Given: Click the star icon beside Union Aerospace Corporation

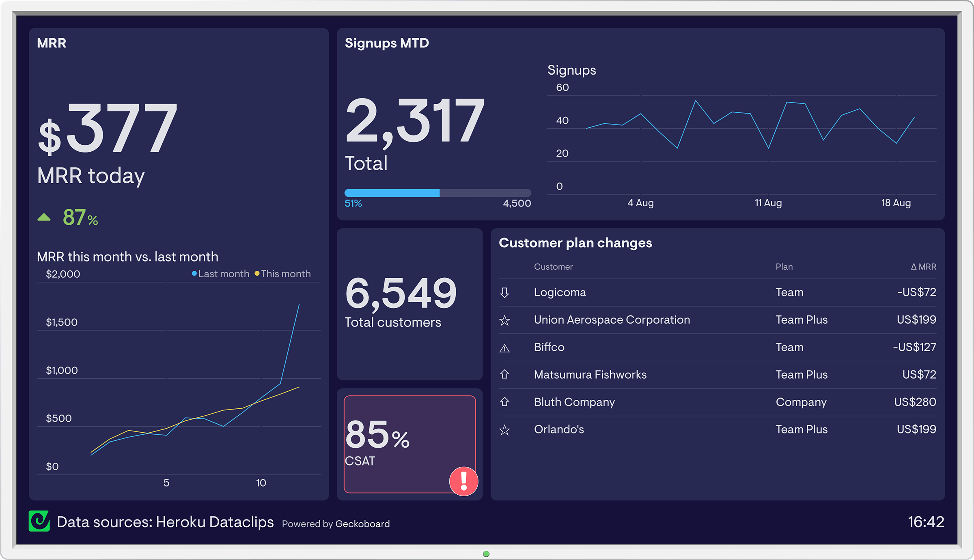Looking at the screenshot, I should [504, 320].
